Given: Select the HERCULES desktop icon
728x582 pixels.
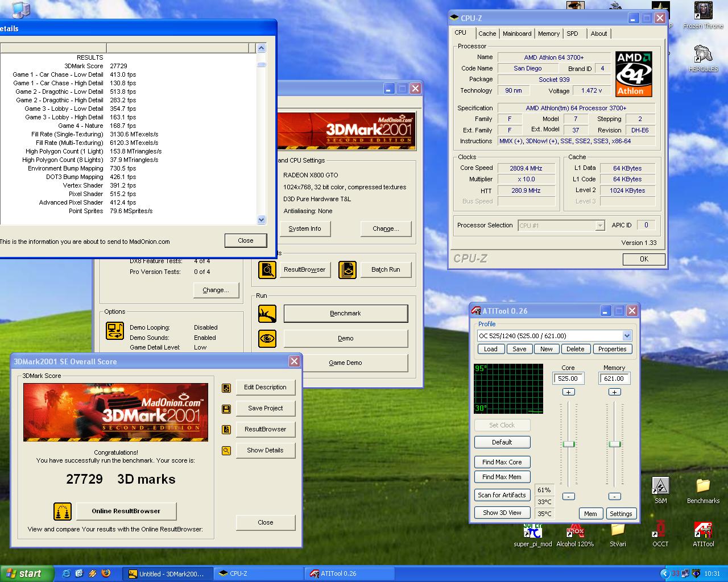Looking at the screenshot, I should 703,59.
